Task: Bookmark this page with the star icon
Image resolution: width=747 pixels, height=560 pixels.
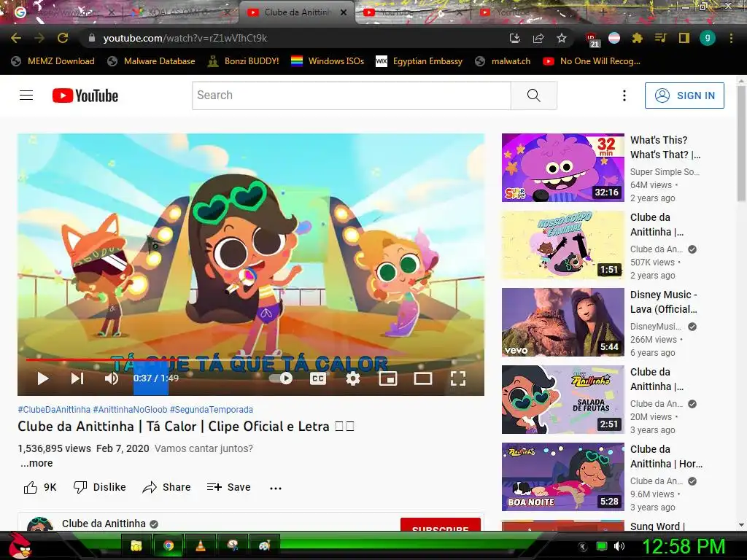Action: [562, 38]
